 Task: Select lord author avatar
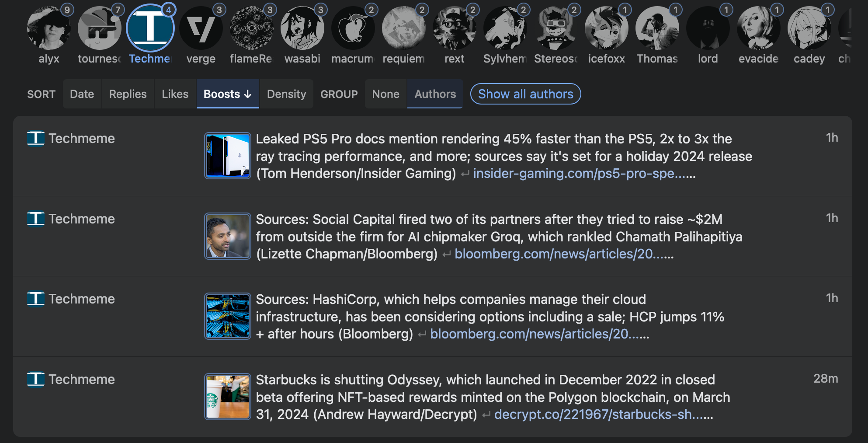tap(708, 28)
